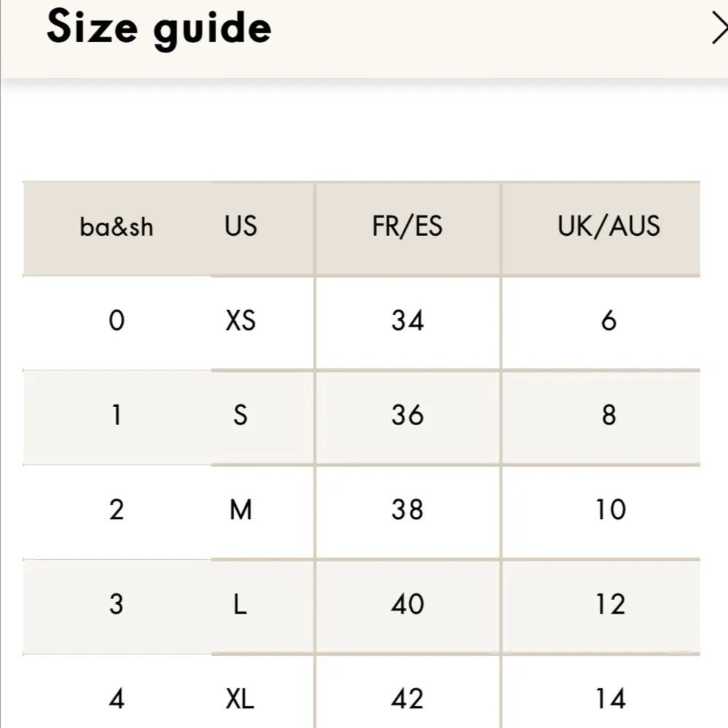Select ba&sh size 0 cell
Image resolution: width=728 pixels, height=728 pixels.
(x=116, y=320)
